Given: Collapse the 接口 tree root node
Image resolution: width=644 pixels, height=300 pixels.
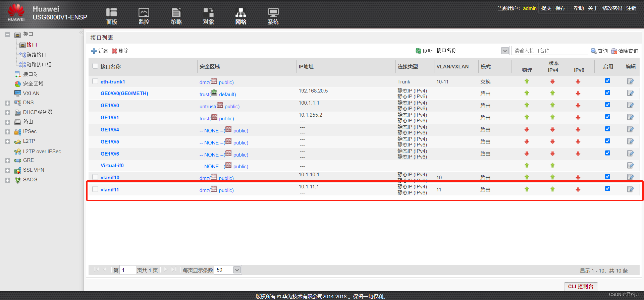Looking at the screenshot, I should tap(7, 35).
